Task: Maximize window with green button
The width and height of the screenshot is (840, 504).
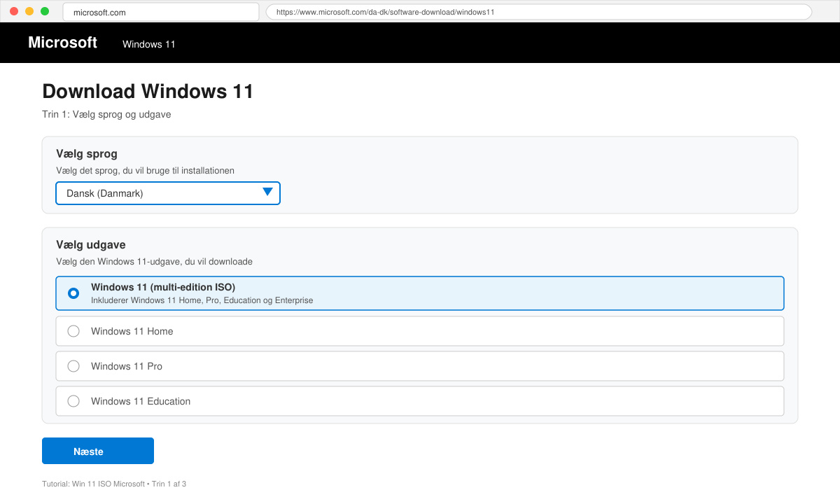Action: point(45,11)
